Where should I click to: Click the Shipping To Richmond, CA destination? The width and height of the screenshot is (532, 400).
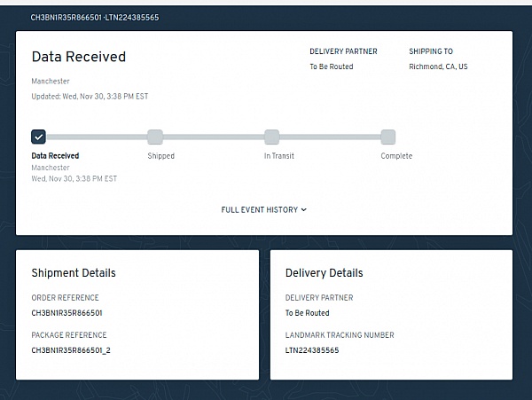click(x=438, y=67)
